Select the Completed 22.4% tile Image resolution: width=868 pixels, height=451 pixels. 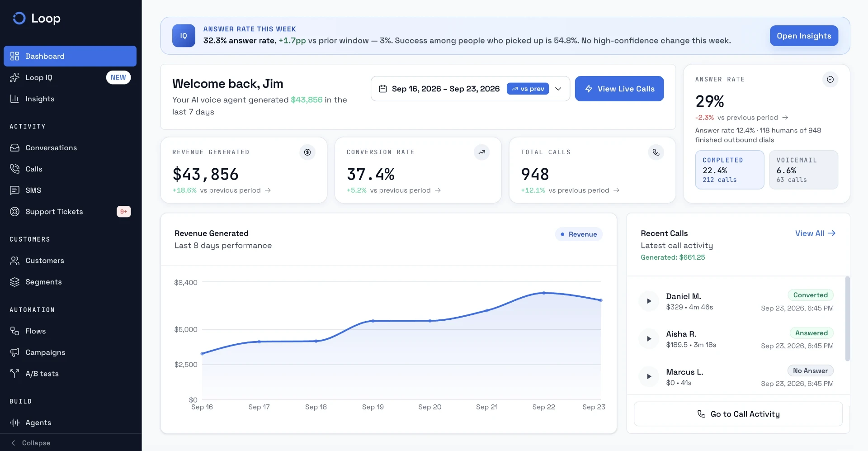(x=730, y=170)
